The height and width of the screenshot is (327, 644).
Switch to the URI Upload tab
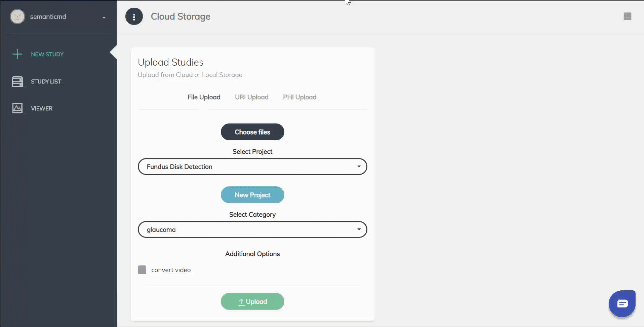click(251, 97)
